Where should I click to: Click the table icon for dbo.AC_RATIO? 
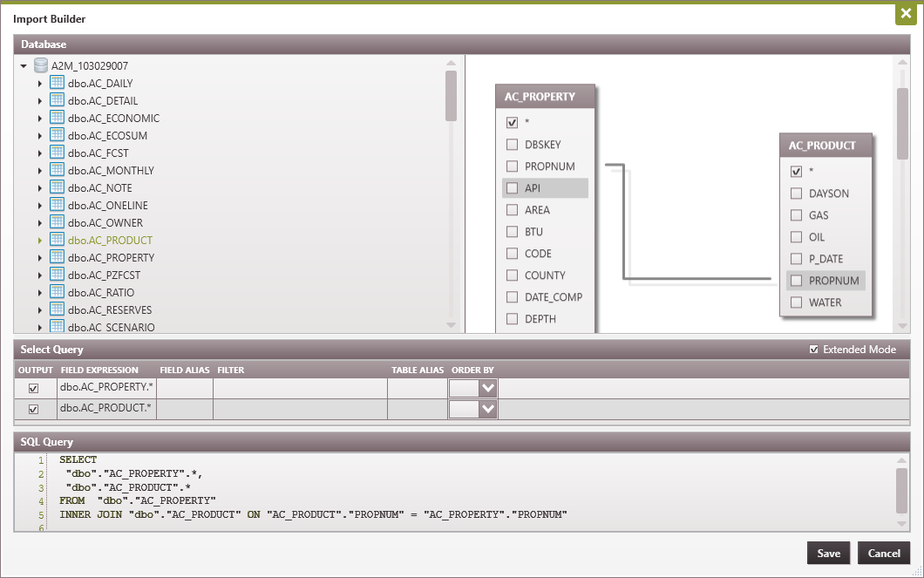point(56,292)
